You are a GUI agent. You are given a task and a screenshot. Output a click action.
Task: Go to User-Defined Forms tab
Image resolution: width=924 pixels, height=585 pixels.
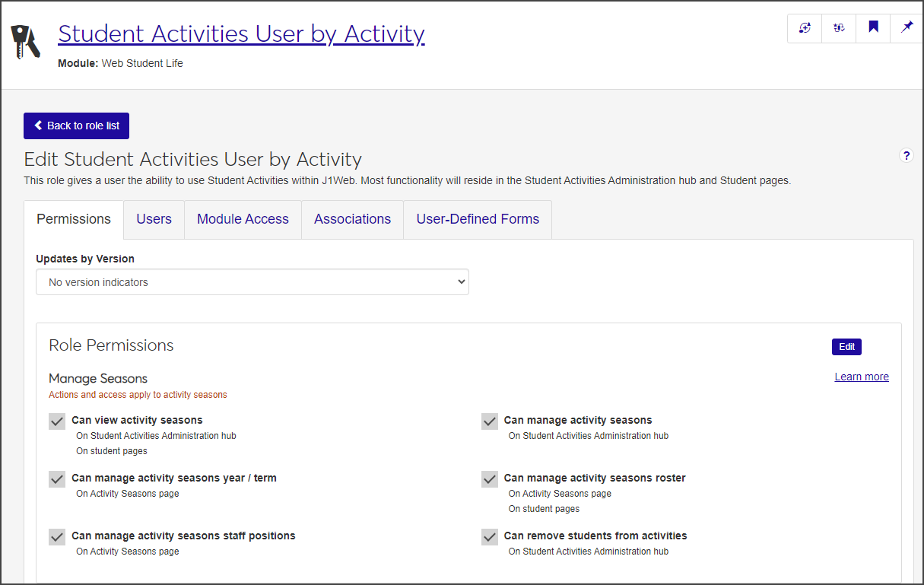(x=478, y=219)
